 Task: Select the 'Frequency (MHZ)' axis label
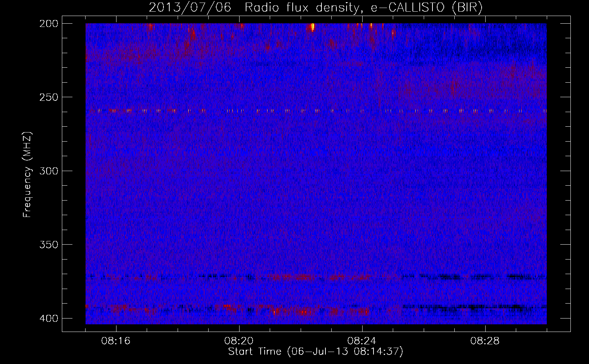27,174
